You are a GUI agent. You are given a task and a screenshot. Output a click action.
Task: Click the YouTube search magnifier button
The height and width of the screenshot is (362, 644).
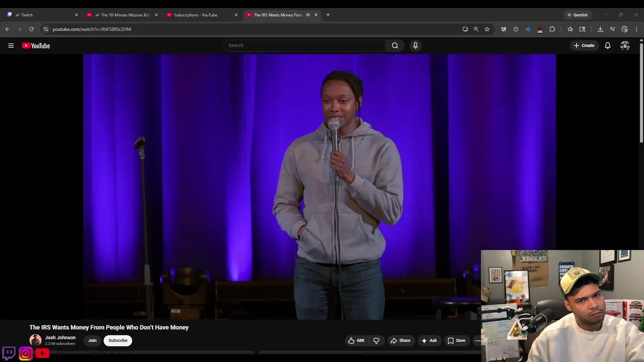(395, 45)
